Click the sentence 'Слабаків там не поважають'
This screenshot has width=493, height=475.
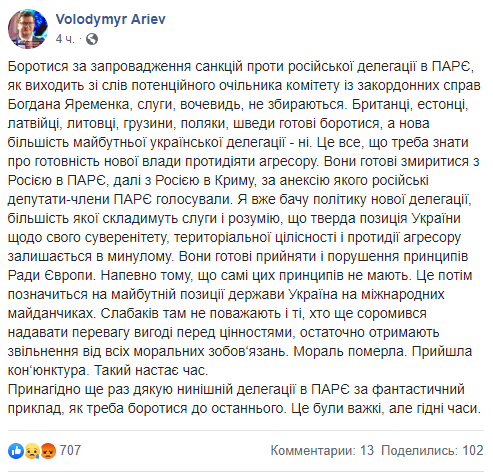click(190, 313)
